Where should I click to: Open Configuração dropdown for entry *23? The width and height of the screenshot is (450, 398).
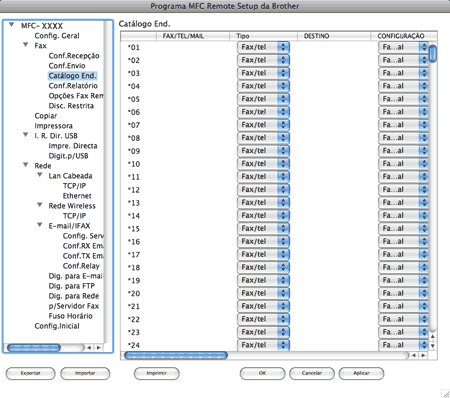pos(403,332)
